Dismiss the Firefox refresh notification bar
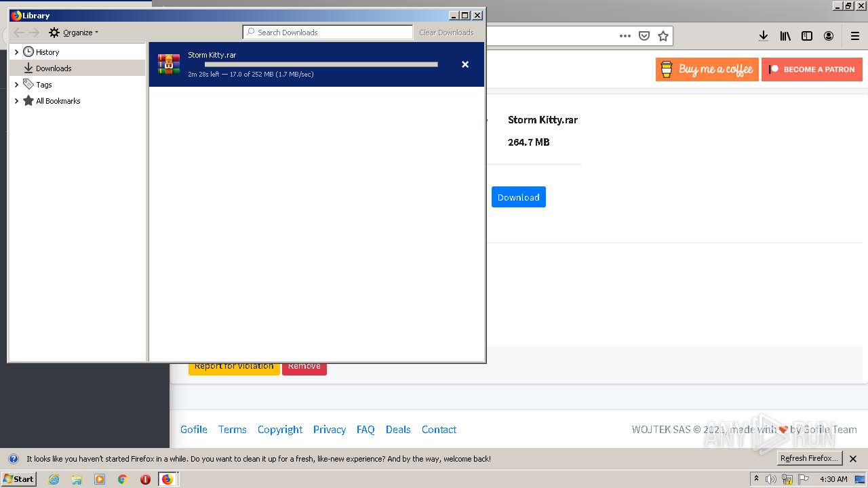Image resolution: width=868 pixels, height=488 pixels. 853,459
